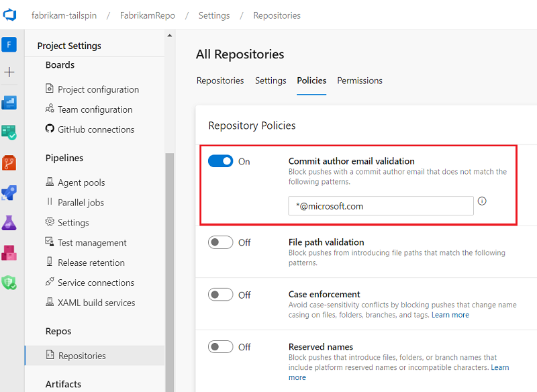
Task: Open Learn more for Case enforcement
Action: pyautogui.click(x=450, y=315)
